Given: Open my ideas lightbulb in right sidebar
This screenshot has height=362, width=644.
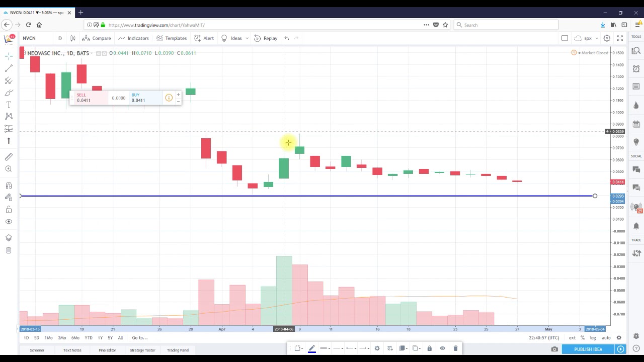Looking at the screenshot, I should tap(636, 142).
